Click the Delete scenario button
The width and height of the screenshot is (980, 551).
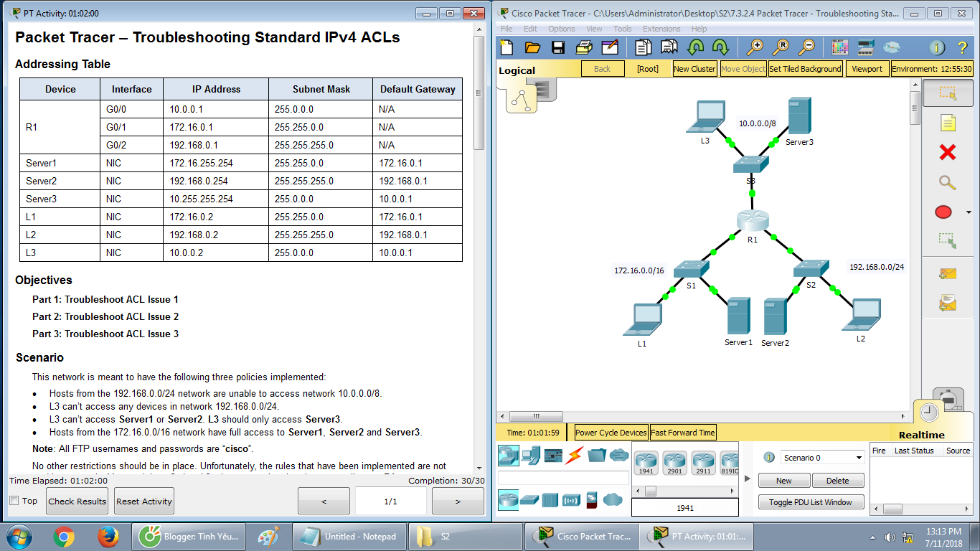(837, 481)
